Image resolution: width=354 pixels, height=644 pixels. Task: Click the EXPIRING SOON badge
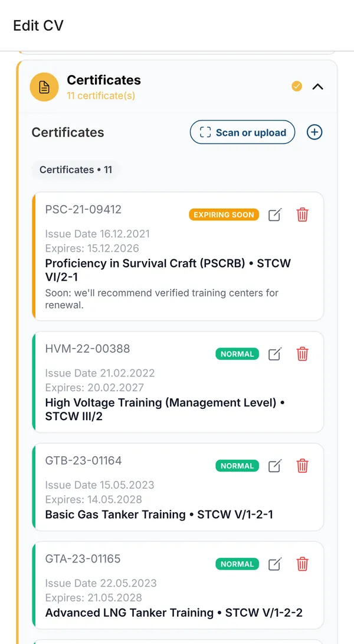click(x=224, y=214)
